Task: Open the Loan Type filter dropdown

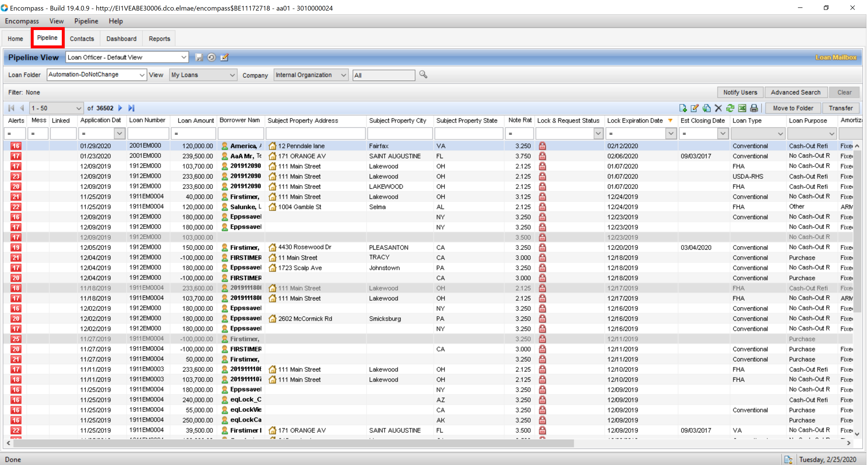Action: pos(780,134)
